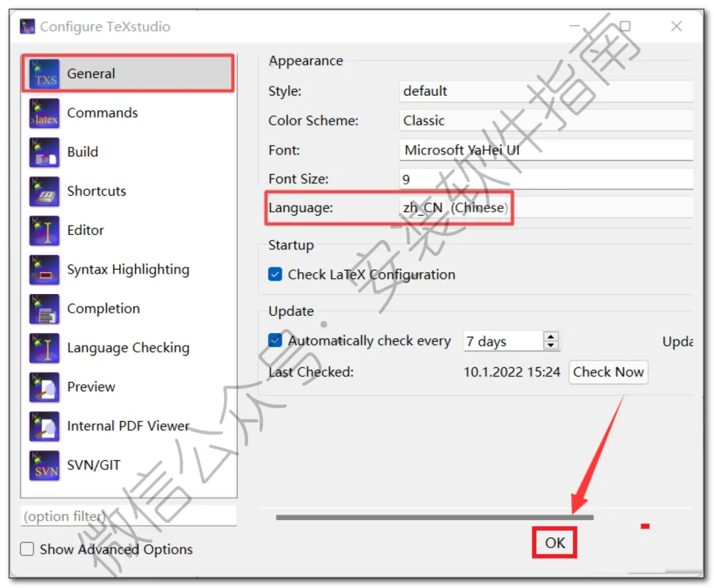Click the Editor cursor icon
This screenshot has height=588, width=714.
tap(44, 231)
